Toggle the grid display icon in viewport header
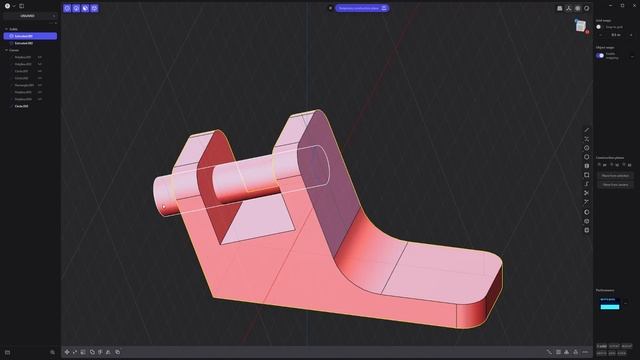 click(578, 8)
